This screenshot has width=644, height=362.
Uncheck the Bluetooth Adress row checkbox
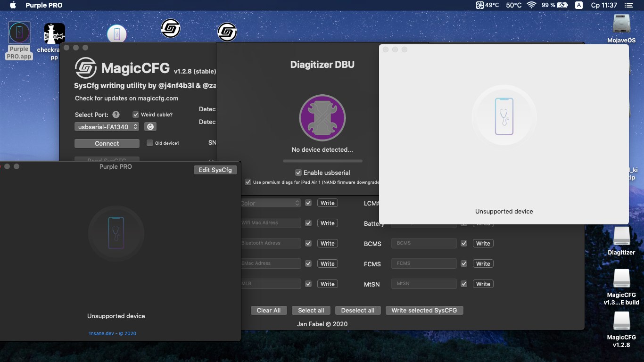pos(308,243)
